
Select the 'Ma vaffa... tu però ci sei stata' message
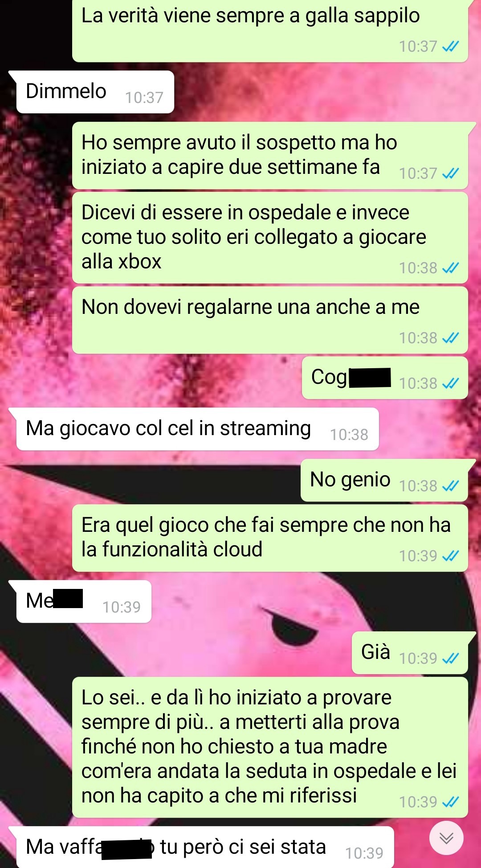click(205, 847)
